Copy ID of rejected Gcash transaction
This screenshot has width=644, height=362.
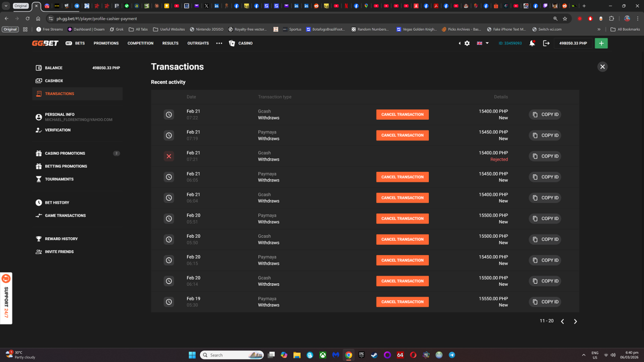545,156
